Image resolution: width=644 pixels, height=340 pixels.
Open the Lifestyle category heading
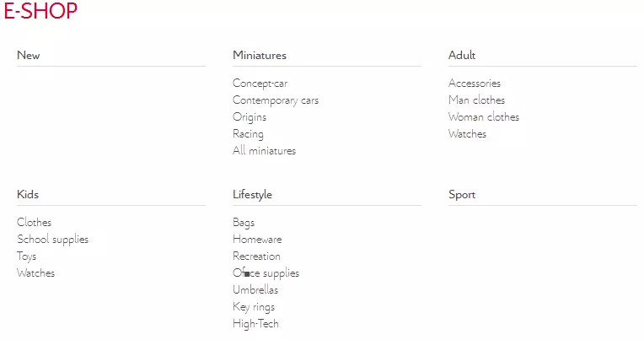(x=252, y=195)
